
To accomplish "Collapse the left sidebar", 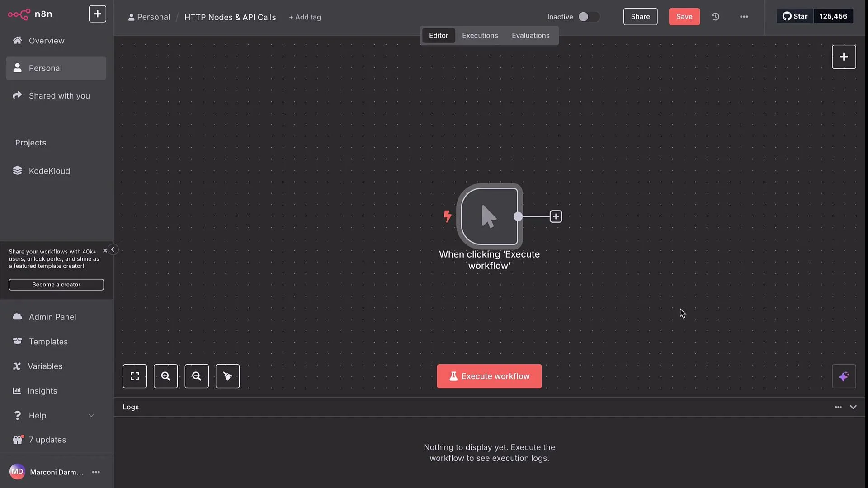I will 113,249.
